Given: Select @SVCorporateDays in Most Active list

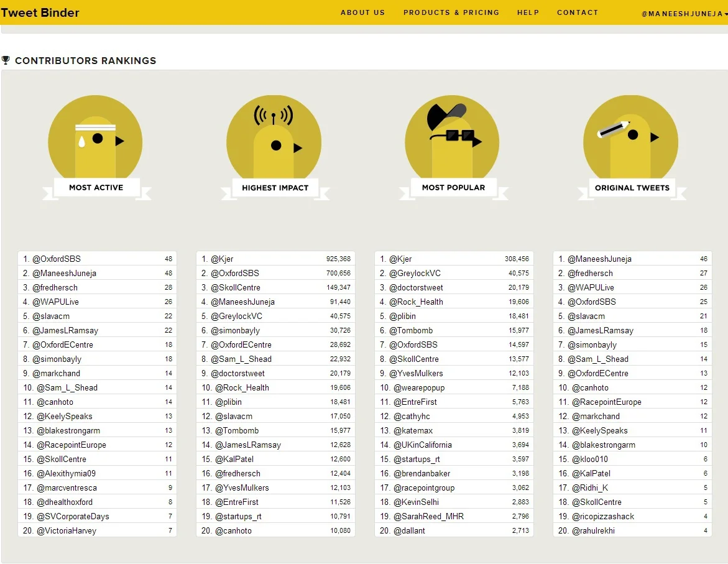Looking at the screenshot, I should 73,517.
